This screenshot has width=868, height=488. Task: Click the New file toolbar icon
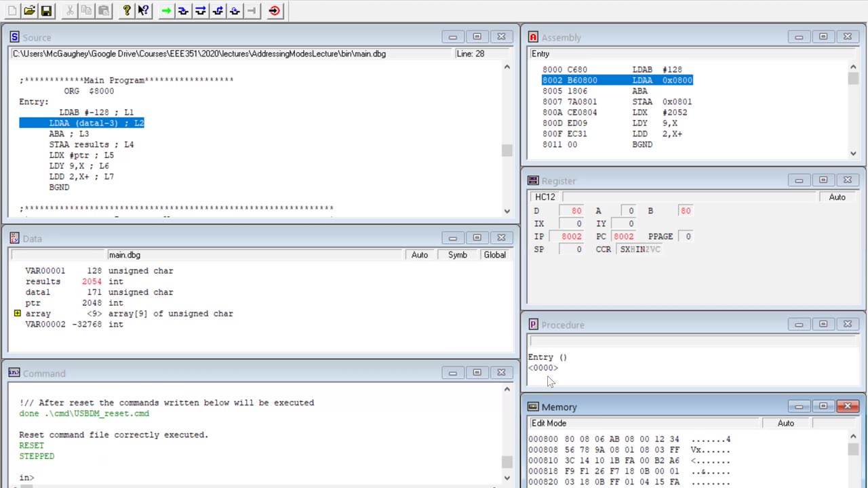click(x=12, y=11)
